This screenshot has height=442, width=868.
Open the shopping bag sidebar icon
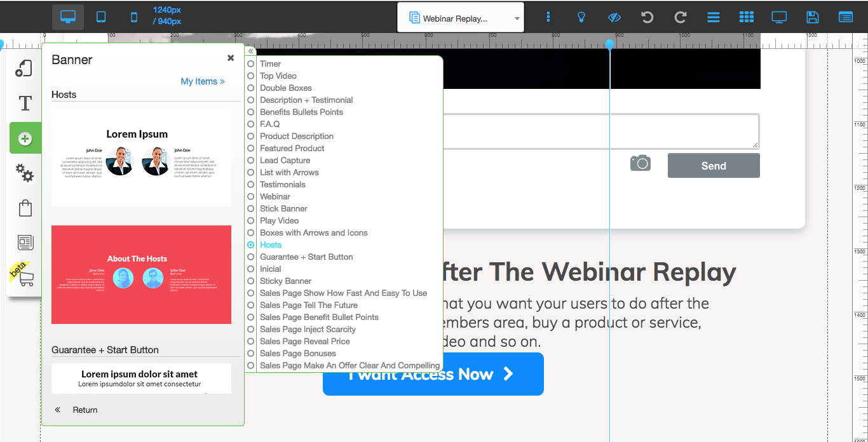click(25, 208)
